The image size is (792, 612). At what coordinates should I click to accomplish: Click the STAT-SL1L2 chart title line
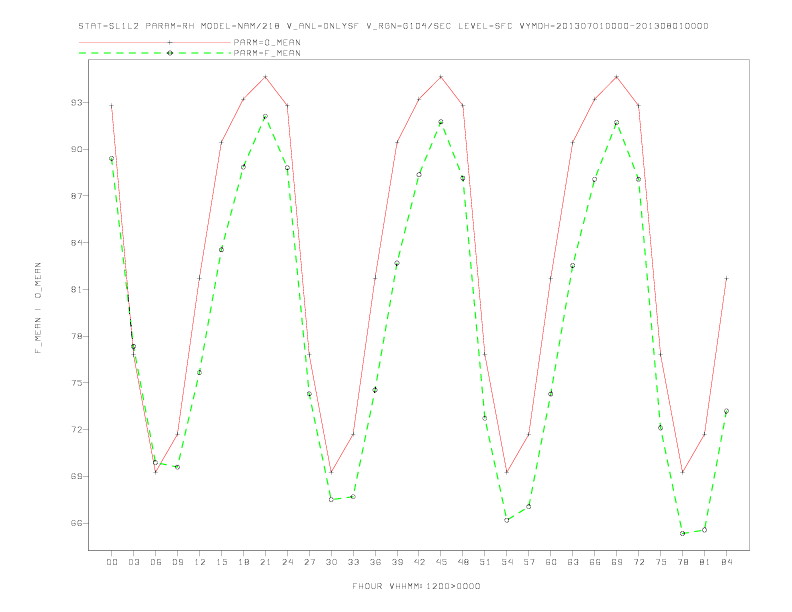[x=393, y=26]
